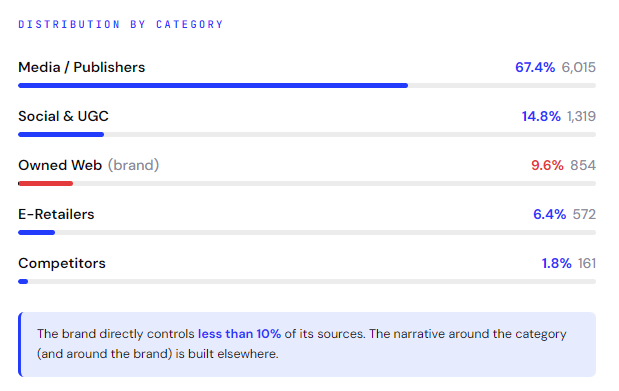The image size is (619, 391).
Task: Click the Social & UGC blue bar
Action: point(61,134)
